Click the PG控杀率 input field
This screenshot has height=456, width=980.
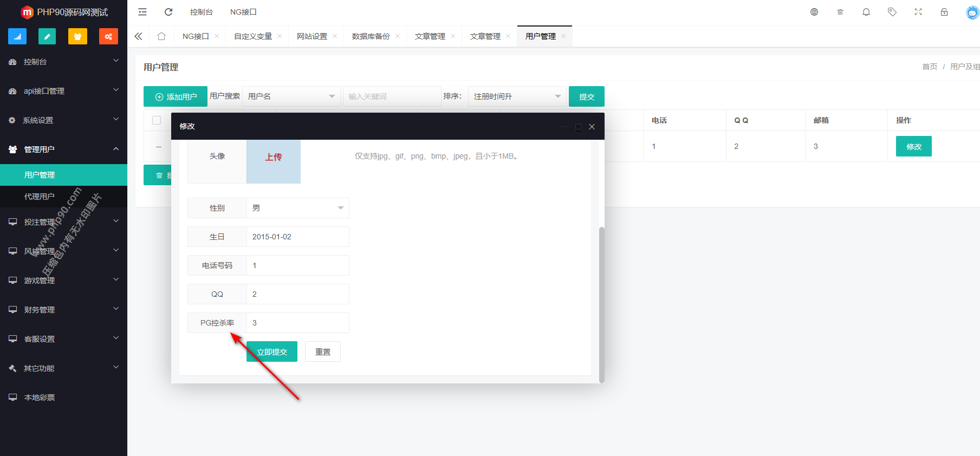297,323
